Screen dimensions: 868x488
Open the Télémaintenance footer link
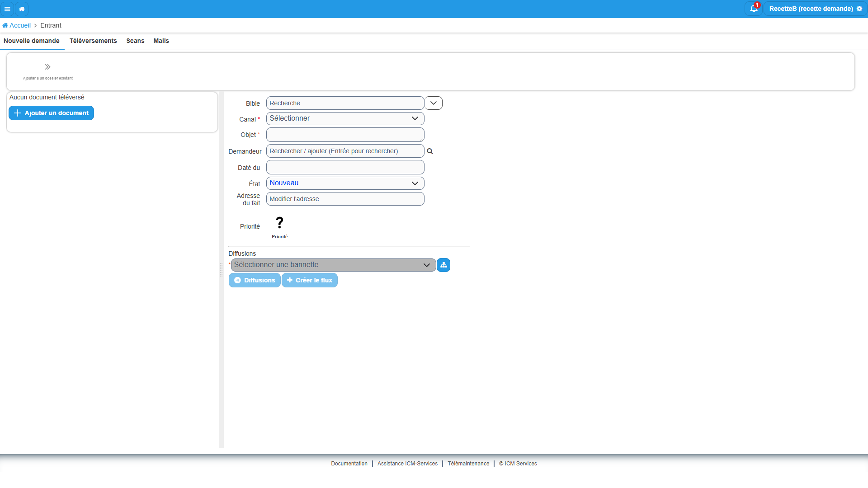(468, 464)
